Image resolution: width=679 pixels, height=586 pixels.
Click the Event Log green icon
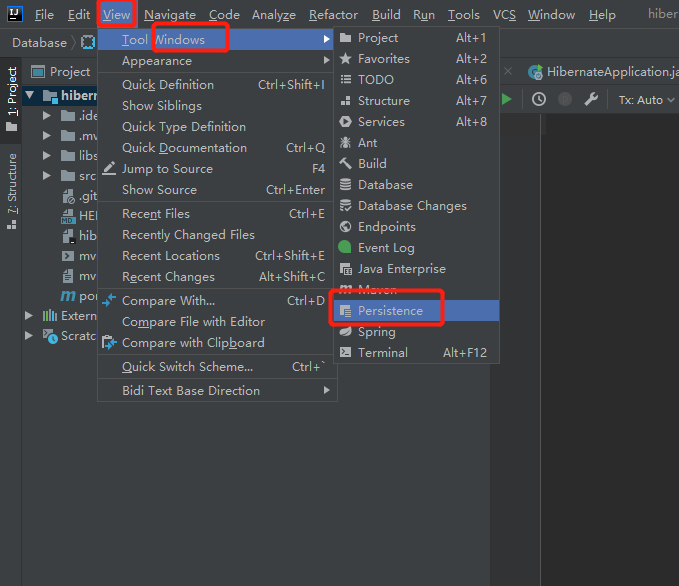tap(345, 248)
